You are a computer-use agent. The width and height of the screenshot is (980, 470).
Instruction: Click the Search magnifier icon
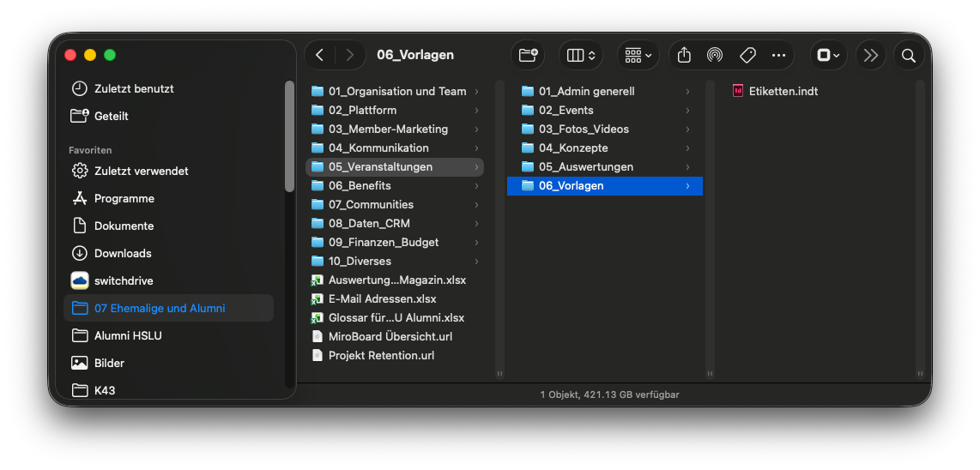(x=908, y=55)
